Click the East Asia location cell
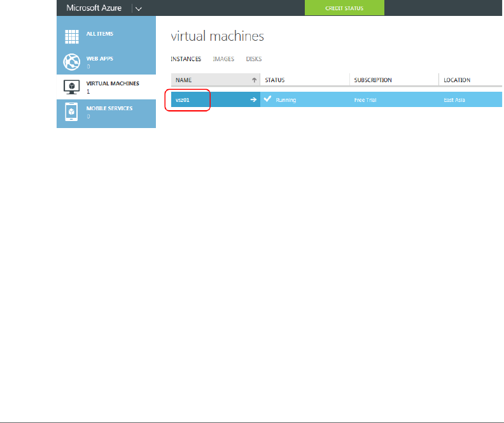This screenshot has height=423, width=504. coord(454,100)
